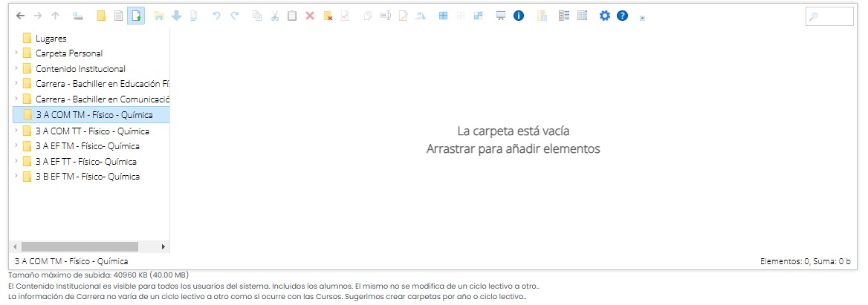Click the scrollbar left arrow in tree panel
The width and height of the screenshot is (868, 305).
[16, 246]
